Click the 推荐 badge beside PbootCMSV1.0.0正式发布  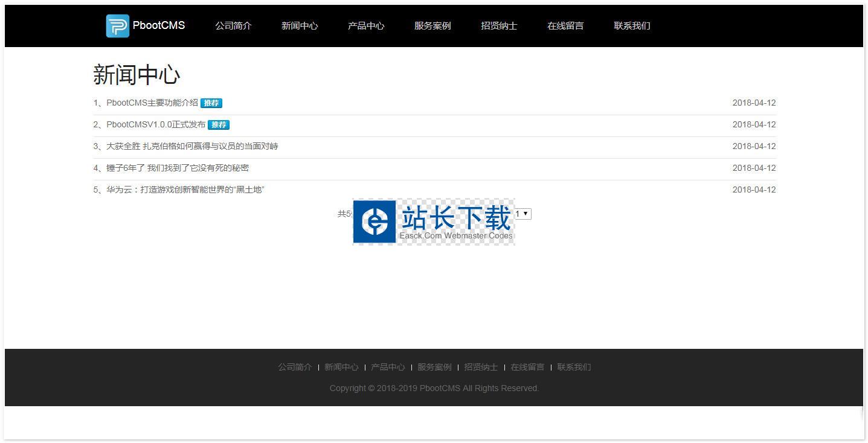(x=219, y=125)
